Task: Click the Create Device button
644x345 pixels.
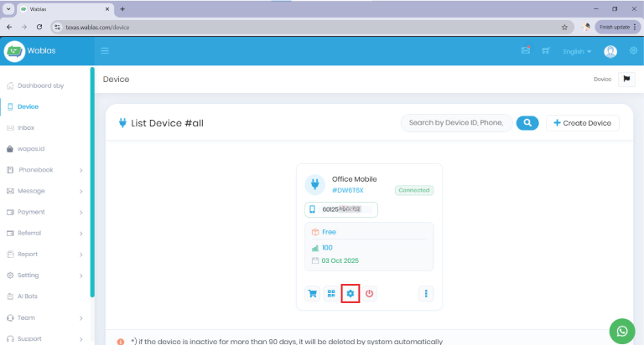Action: pos(582,123)
